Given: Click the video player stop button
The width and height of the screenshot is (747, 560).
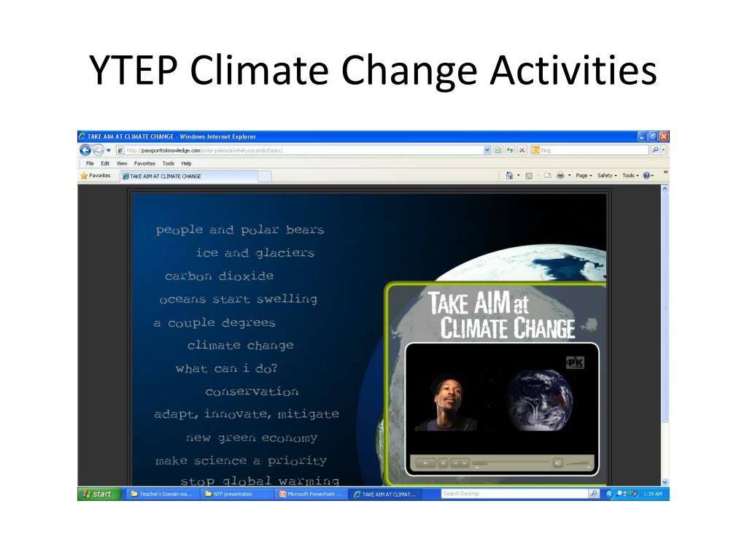Looking at the screenshot, I should tap(443, 462).
